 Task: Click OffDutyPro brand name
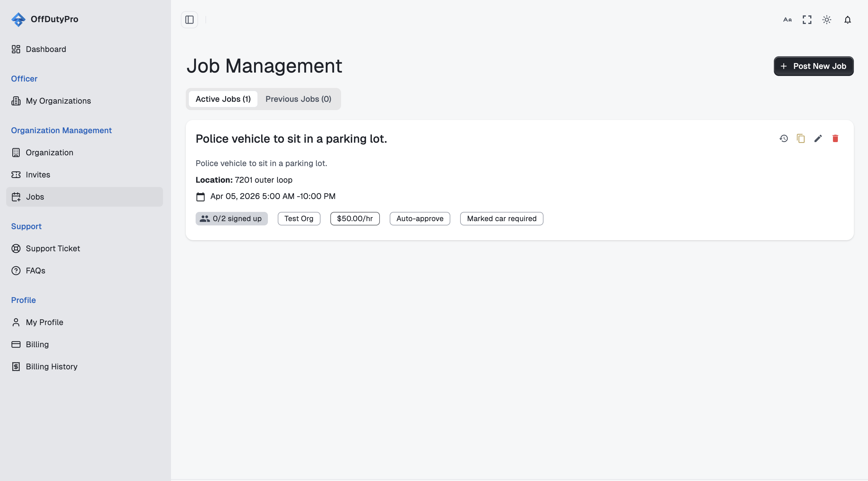click(54, 19)
